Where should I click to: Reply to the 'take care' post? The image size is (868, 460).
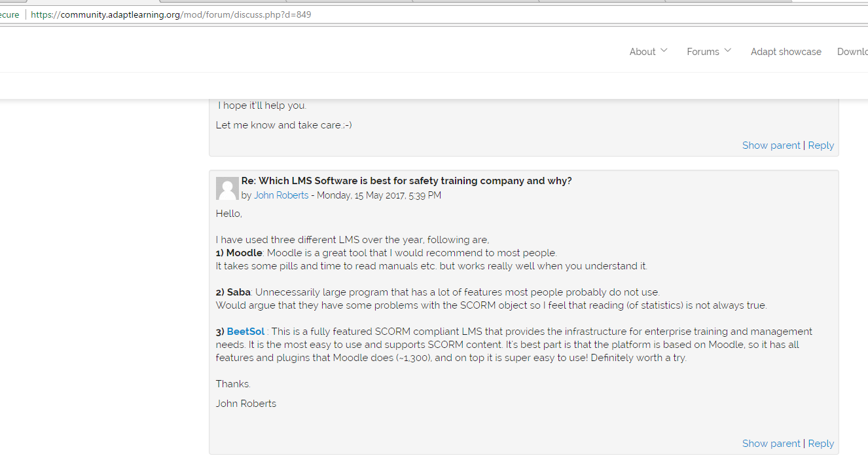point(821,145)
